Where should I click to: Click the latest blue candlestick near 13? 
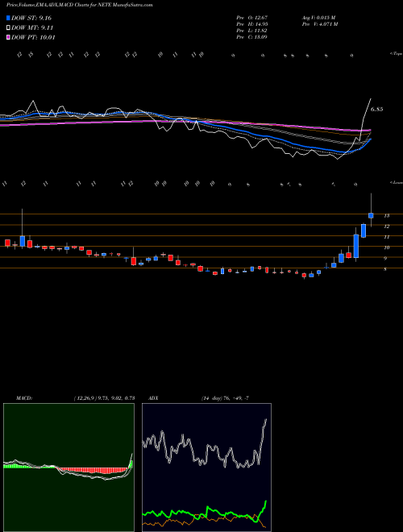(x=371, y=215)
